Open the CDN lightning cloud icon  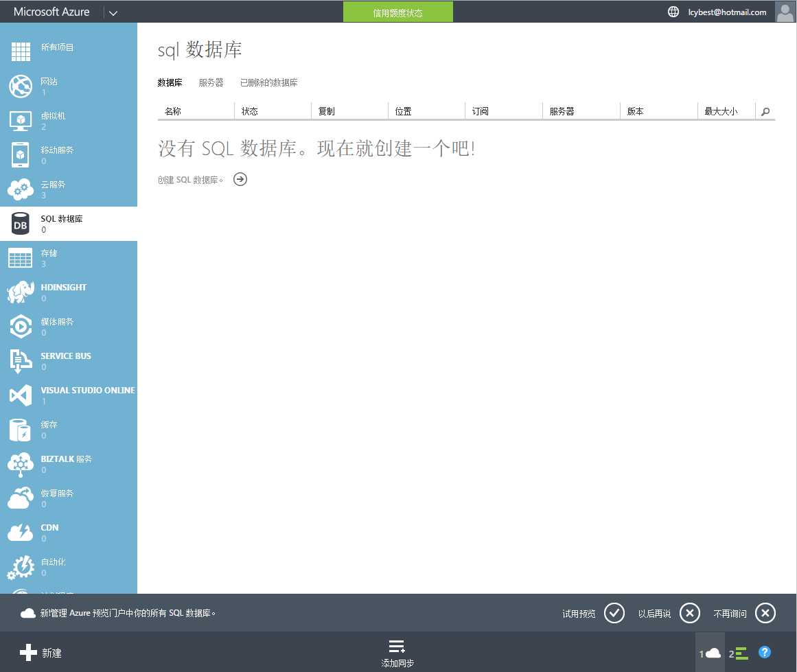[21, 532]
